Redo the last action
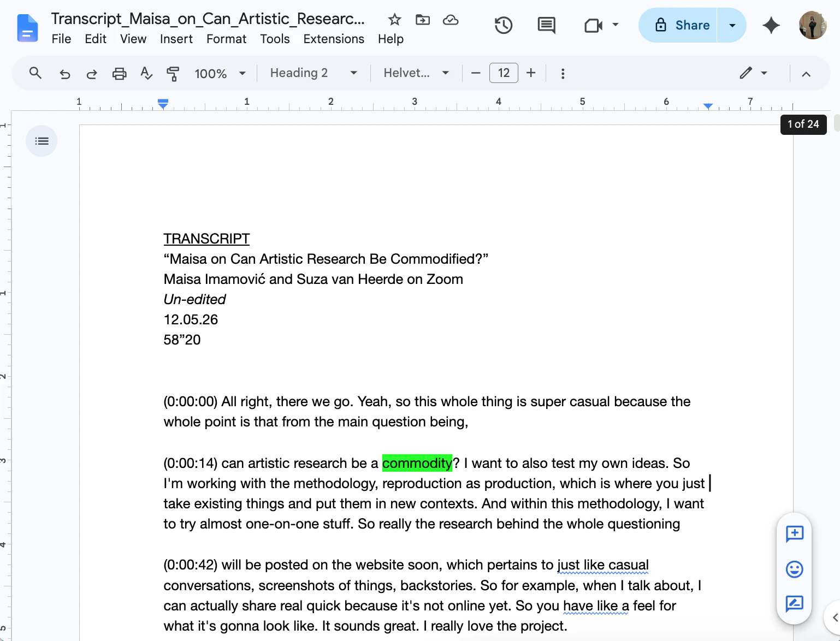Viewport: 840px width, 641px height. coord(92,73)
